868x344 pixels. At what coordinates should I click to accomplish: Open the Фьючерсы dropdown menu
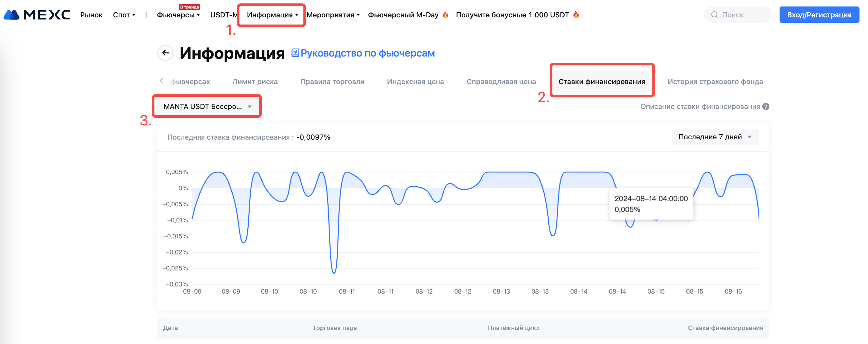click(178, 15)
